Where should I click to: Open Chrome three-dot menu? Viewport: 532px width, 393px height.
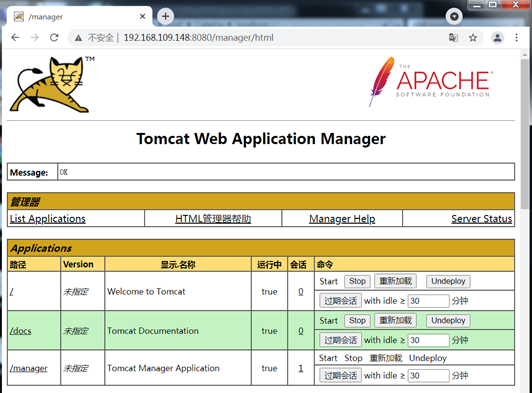click(x=516, y=38)
